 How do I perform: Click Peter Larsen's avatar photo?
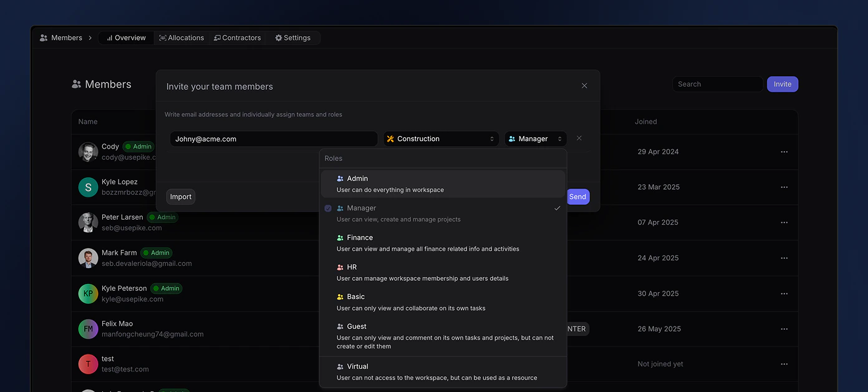coord(89,223)
